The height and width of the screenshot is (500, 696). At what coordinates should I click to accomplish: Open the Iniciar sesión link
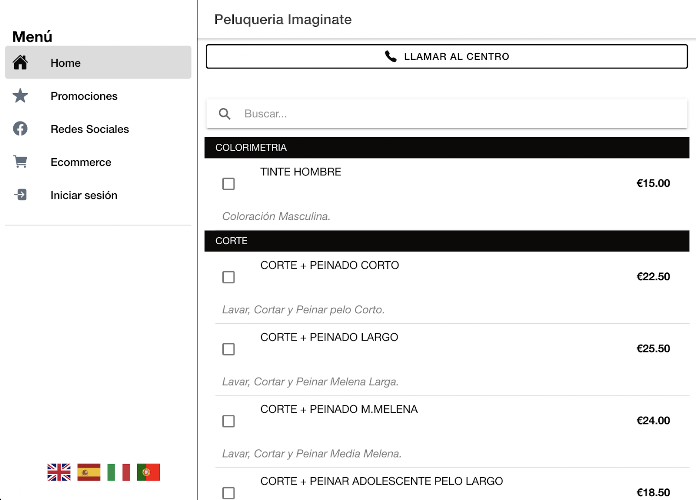click(84, 195)
